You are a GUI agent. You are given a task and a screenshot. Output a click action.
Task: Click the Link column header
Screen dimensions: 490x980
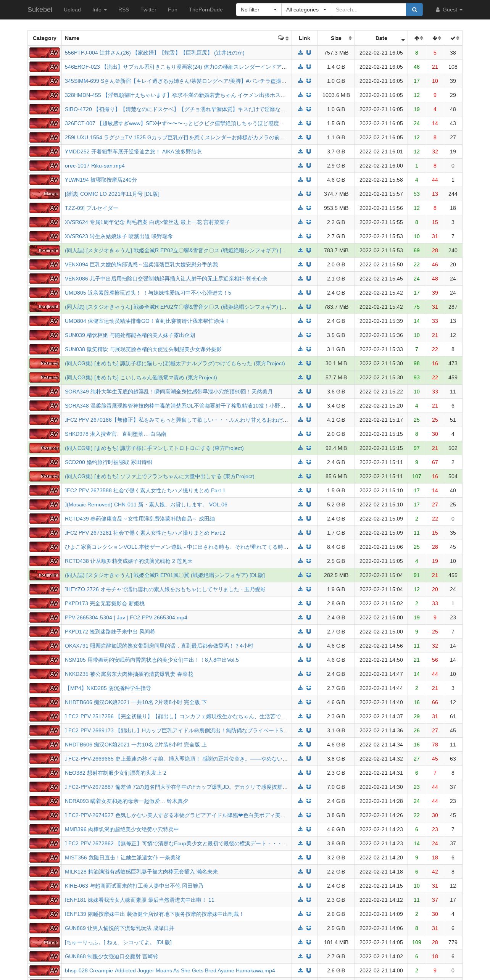point(305,38)
